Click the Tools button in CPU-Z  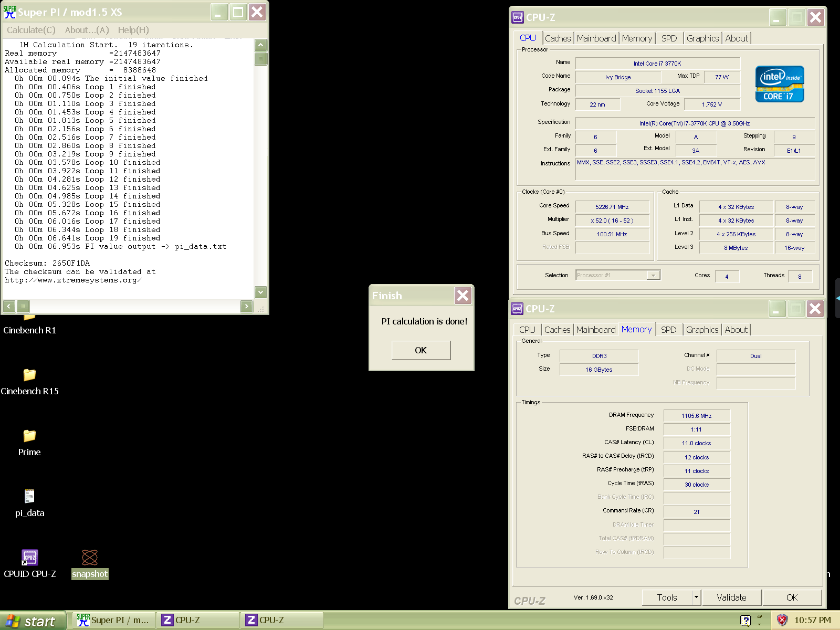667,597
